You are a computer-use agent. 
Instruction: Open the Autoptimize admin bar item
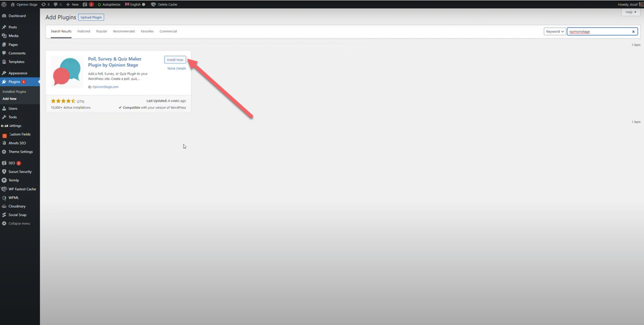click(109, 4)
